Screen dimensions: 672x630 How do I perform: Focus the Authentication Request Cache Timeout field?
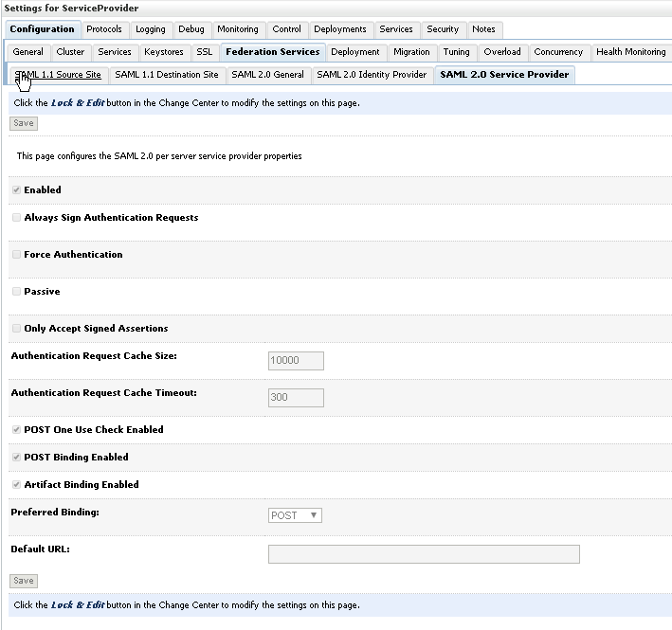coord(296,398)
